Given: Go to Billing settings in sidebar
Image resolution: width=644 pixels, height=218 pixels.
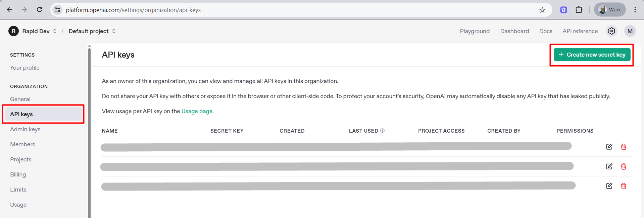Looking at the screenshot, I should pos(18,174).
